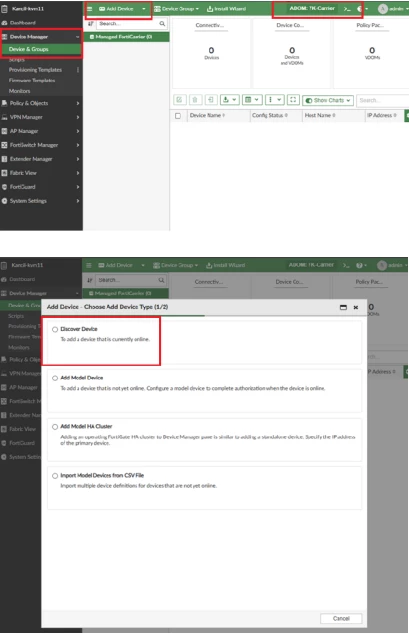
Task: Click sort icon beside upper device tree search
Action: 91,24
